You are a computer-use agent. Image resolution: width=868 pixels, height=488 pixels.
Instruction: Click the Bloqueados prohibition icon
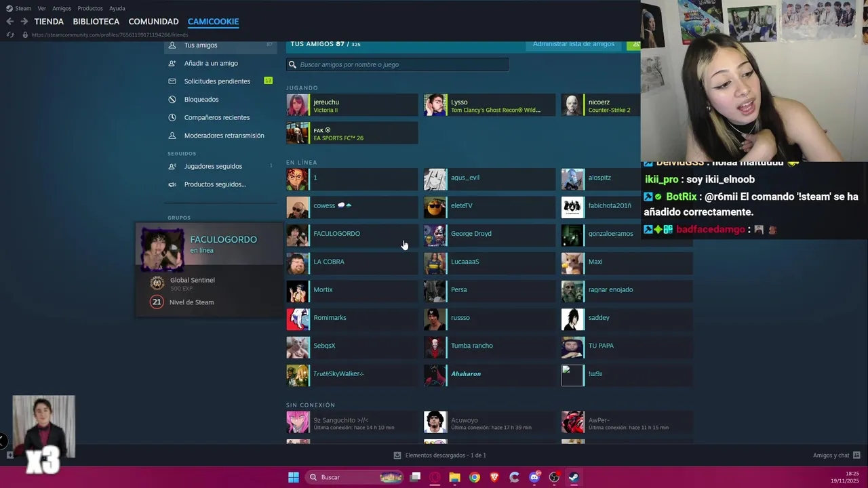[172, 99]
